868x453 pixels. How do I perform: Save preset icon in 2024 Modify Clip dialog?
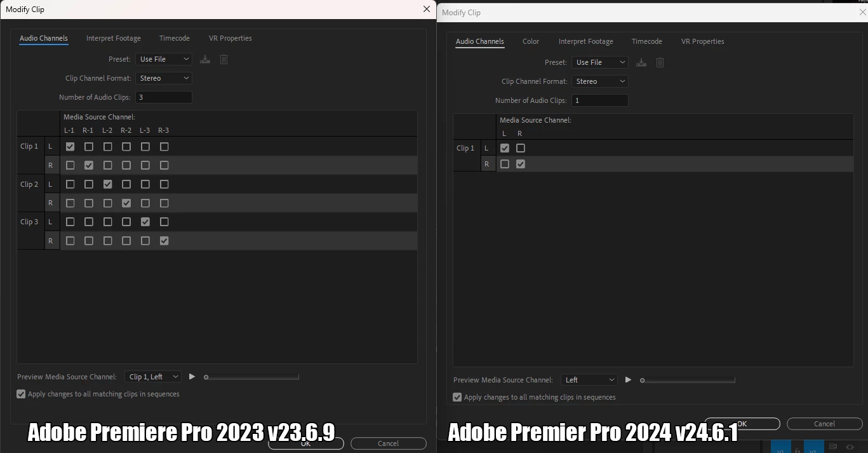click(641, 62)
